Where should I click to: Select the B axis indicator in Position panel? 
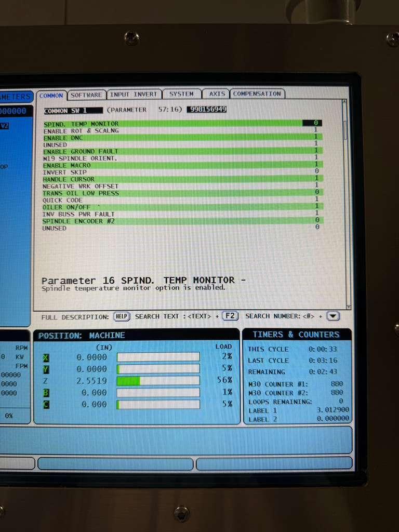pyautogui.click(x=46, y=393)
